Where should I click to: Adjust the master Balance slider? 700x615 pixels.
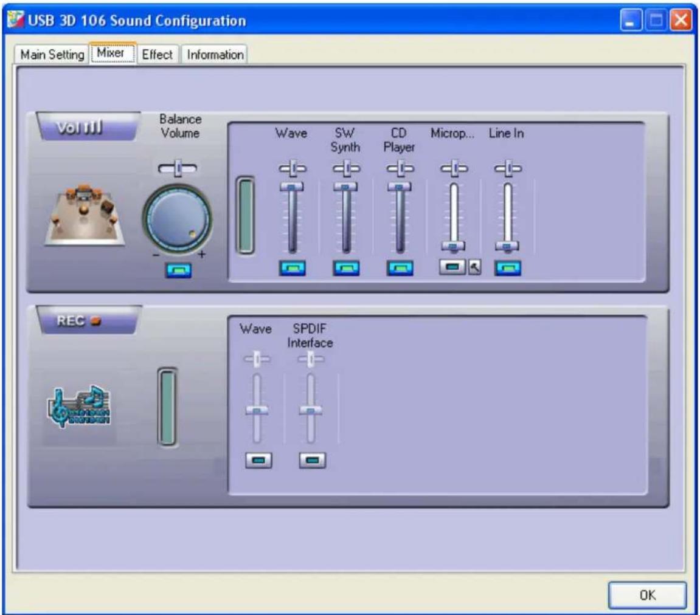click(177, 168)
